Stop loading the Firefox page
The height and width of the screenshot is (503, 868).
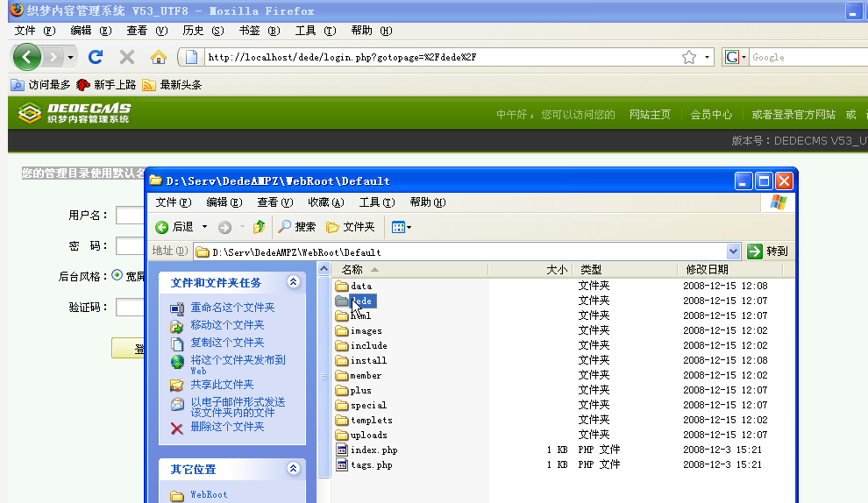click(127, 56)
